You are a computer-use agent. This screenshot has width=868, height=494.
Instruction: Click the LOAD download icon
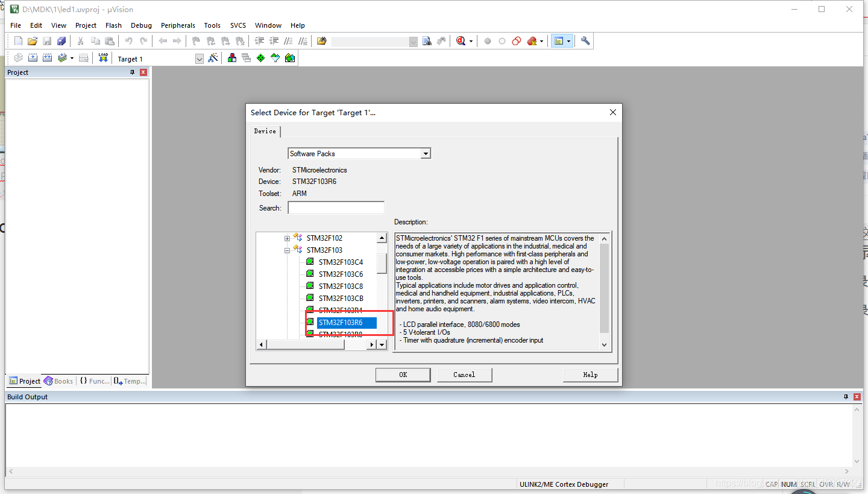point(103,58)
